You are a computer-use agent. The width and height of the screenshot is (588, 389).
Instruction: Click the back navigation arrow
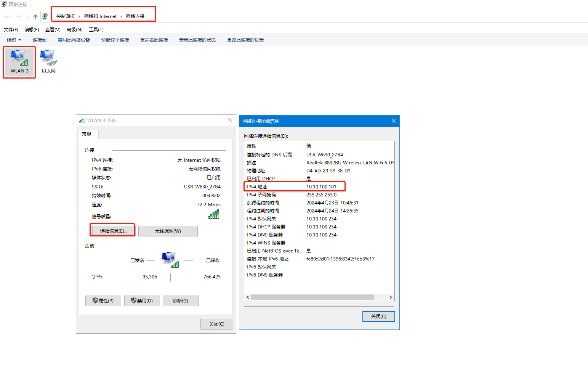7,16
